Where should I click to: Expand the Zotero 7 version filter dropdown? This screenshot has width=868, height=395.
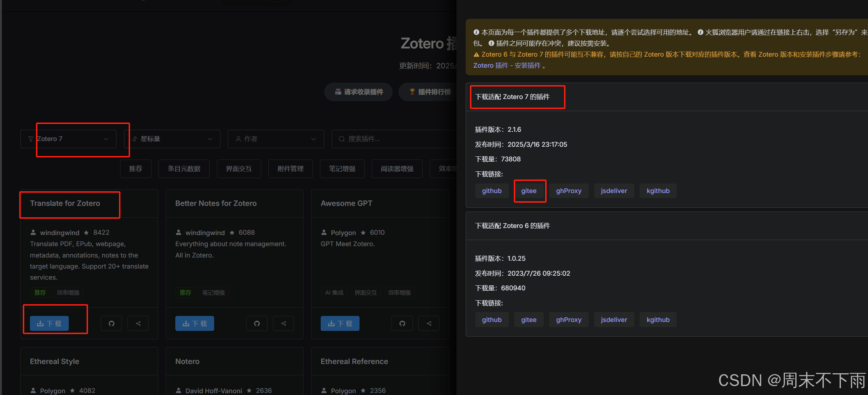pos(68,139)
